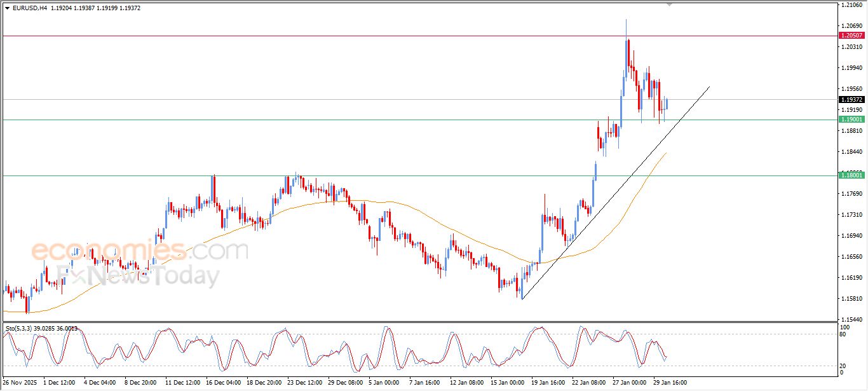Click the economies.com watermark logo
The width and height of the screenshot is (868, 391).
(x=140, y=250)
